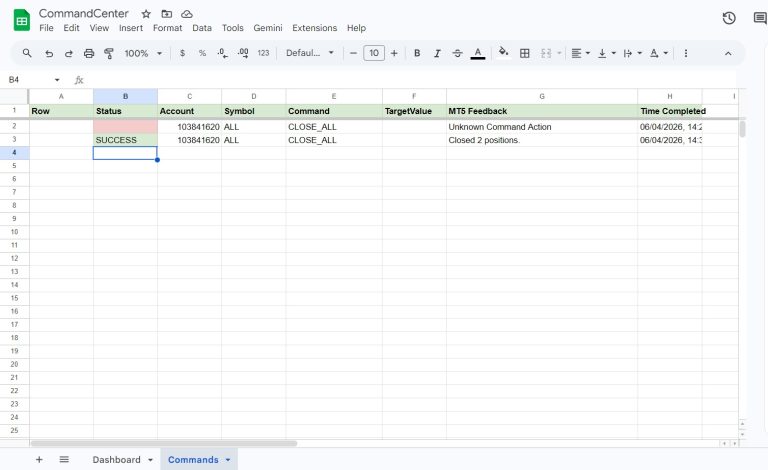Increase font size with plus
The width and height of the screenshot is (768, 470).
pos(394,53)
